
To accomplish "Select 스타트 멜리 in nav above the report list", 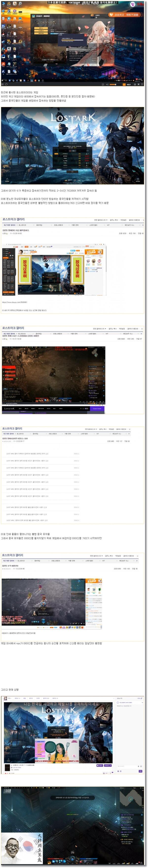I will [x=84, y=434].
